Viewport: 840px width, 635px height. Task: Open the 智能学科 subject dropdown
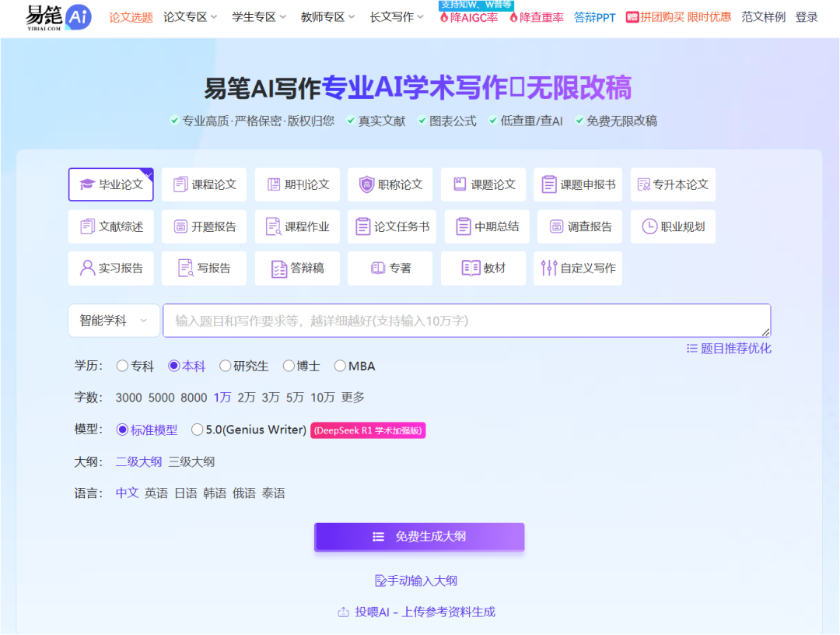(x=114, y=321)
